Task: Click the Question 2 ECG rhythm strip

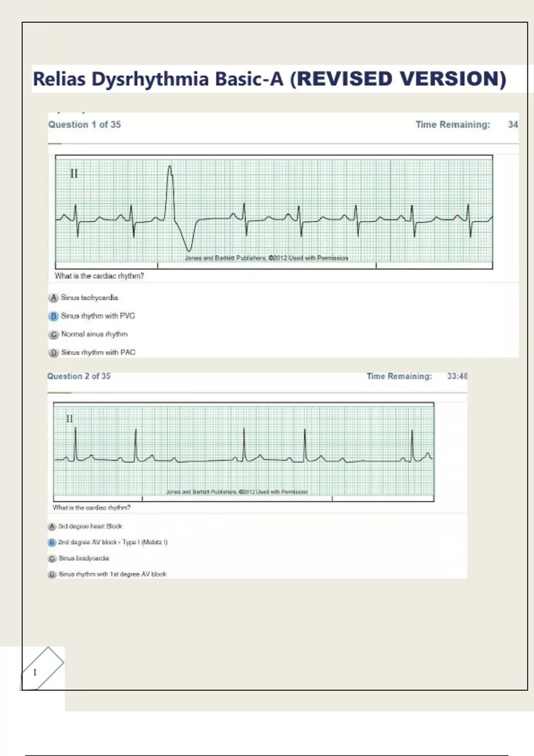Action: click(243, 451)
